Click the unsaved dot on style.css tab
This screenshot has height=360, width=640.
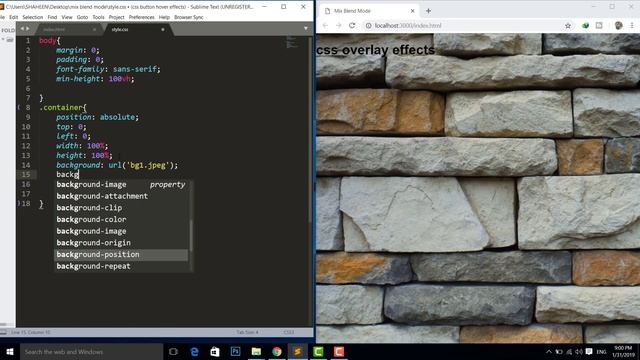(162, 29)
